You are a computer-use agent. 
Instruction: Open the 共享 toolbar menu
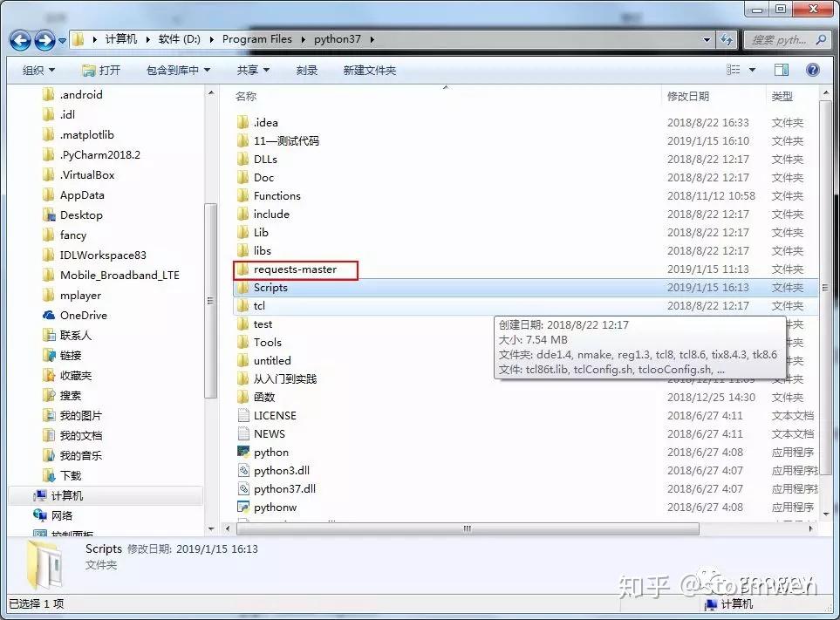click(x=253, y=70)
